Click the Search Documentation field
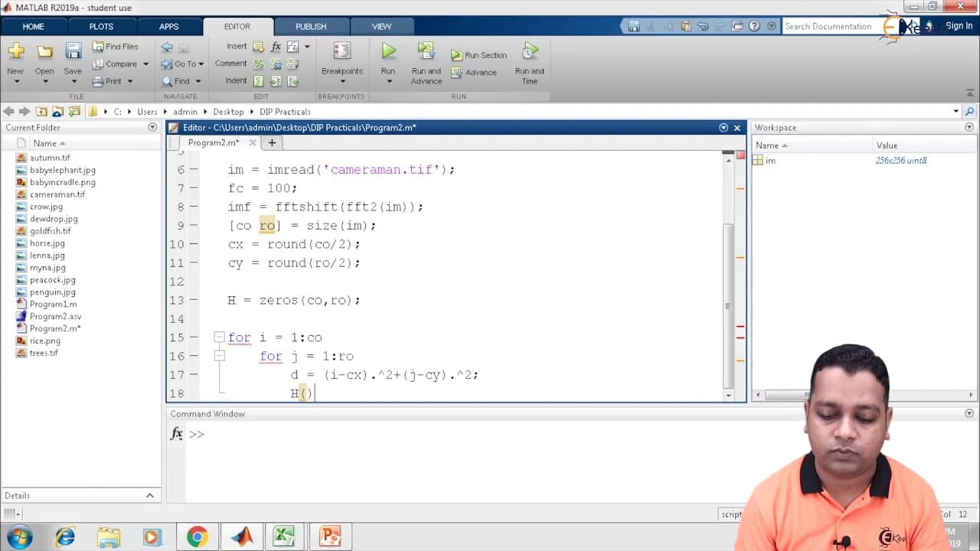 [831, 26]
